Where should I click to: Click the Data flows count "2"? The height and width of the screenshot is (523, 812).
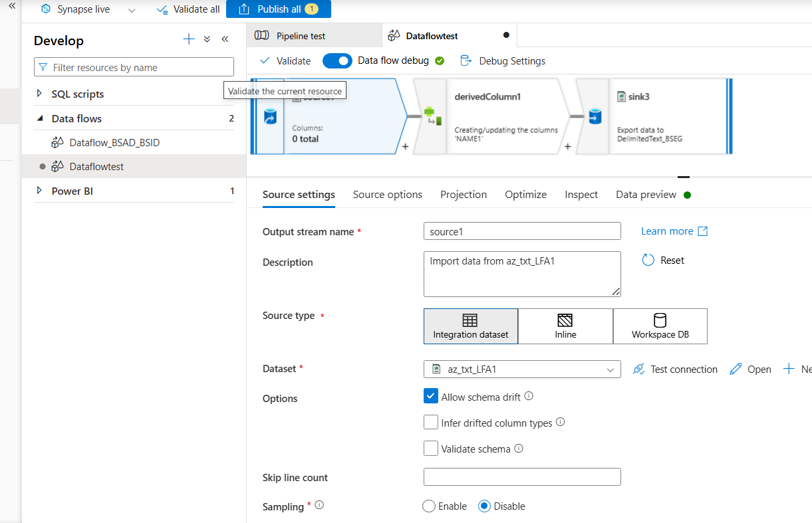coord(231,118)
